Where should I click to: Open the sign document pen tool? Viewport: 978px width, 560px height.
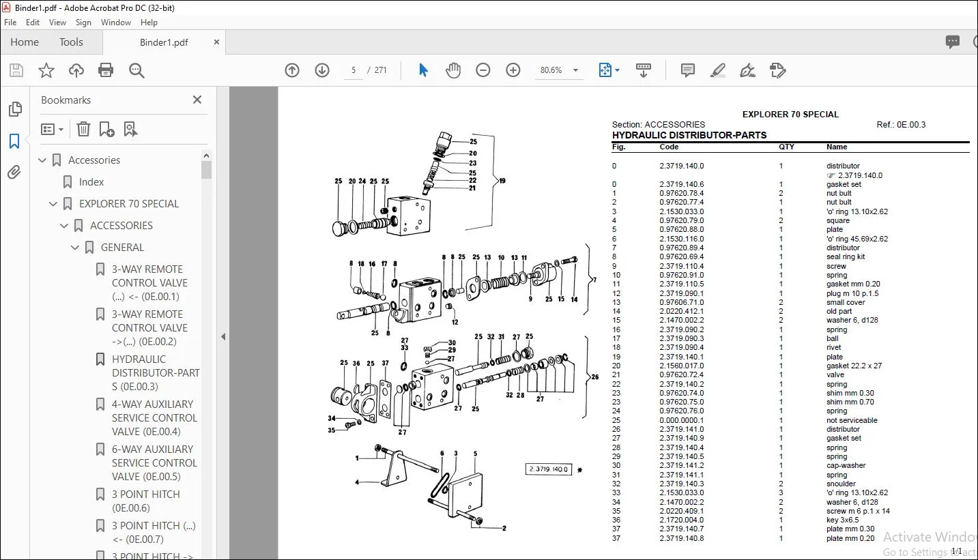[x=748, y=70]
